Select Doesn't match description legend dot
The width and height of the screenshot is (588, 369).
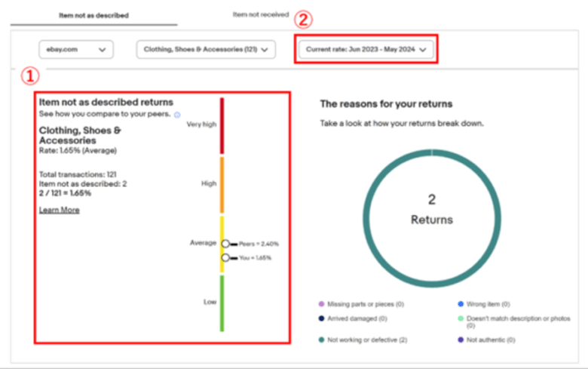coord(460,318)
